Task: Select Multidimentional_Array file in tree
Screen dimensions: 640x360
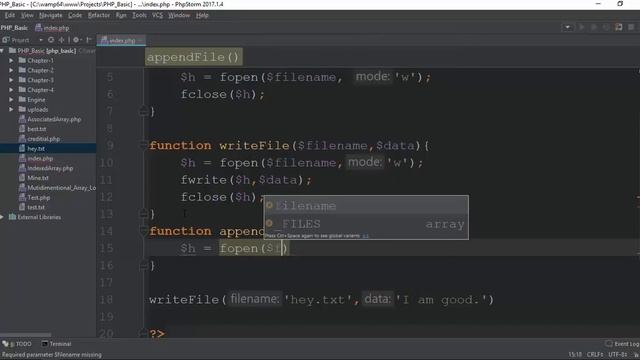Action: coord(57,188)
